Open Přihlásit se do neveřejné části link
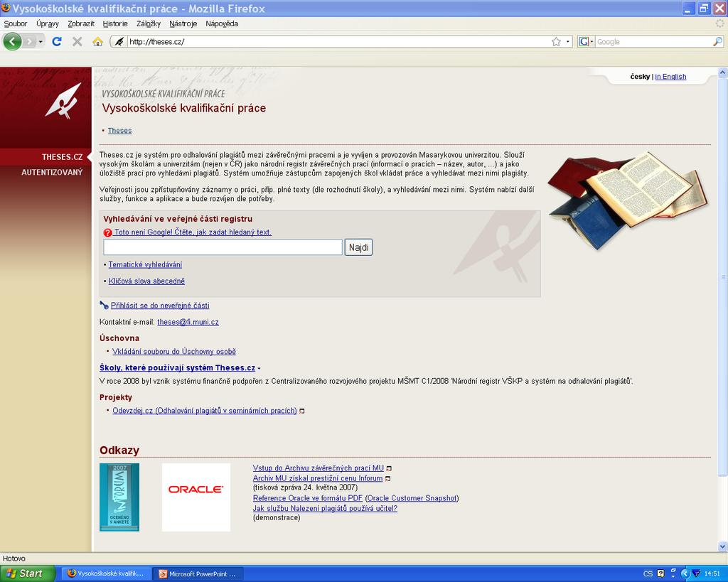728x582 pixels. coord(160,306)
